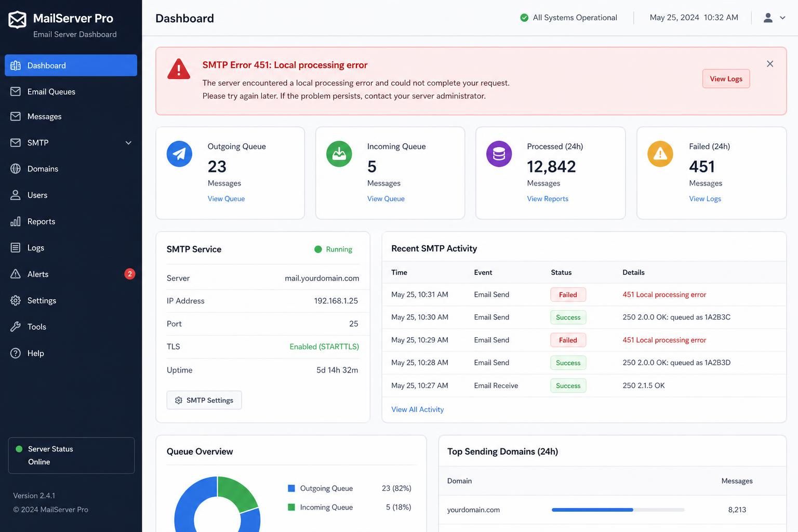
Task: Click the mail.yourdomain.com server value
Action: coord(322,278)
